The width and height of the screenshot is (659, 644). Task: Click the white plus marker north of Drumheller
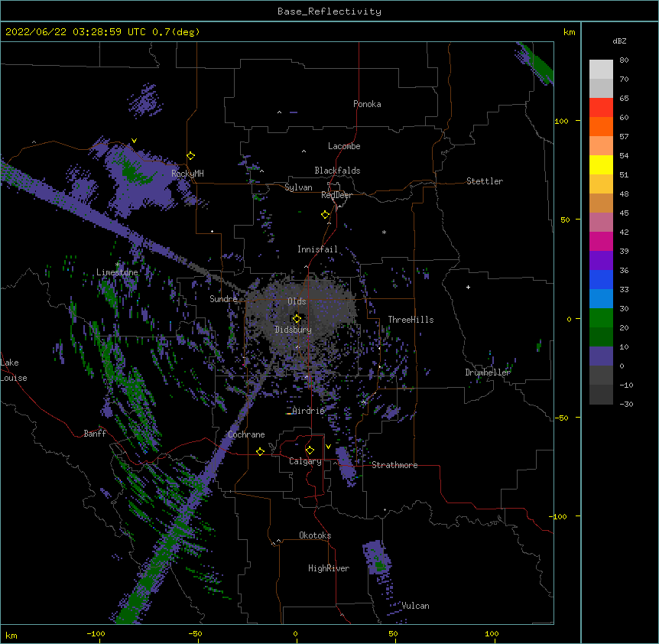click(468, 287)
